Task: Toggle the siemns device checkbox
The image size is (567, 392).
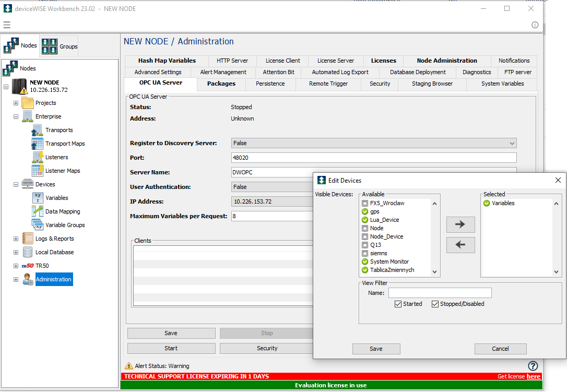Action: (x=365, y=253)
